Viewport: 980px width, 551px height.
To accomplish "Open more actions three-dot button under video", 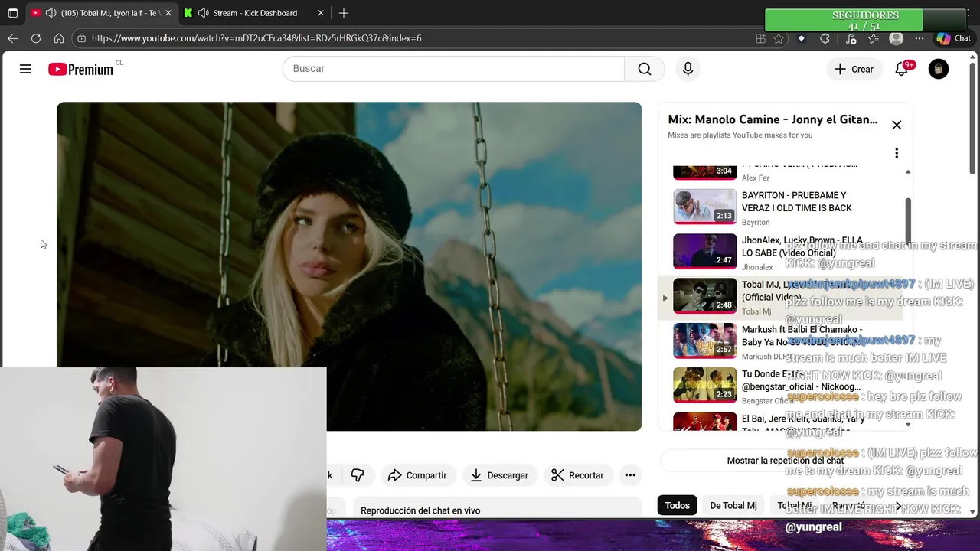I will click(x=630, y=475).
